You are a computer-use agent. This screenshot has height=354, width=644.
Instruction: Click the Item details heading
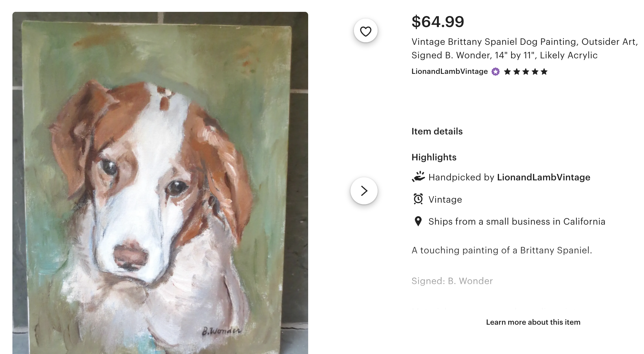pos(437,131)
